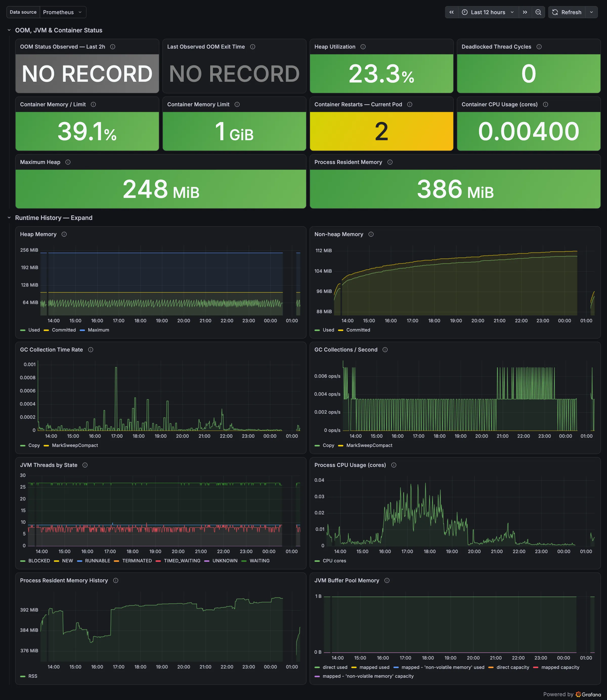Click info icon for JVM Threads by State
607x700 pixels.
point(85,465)
